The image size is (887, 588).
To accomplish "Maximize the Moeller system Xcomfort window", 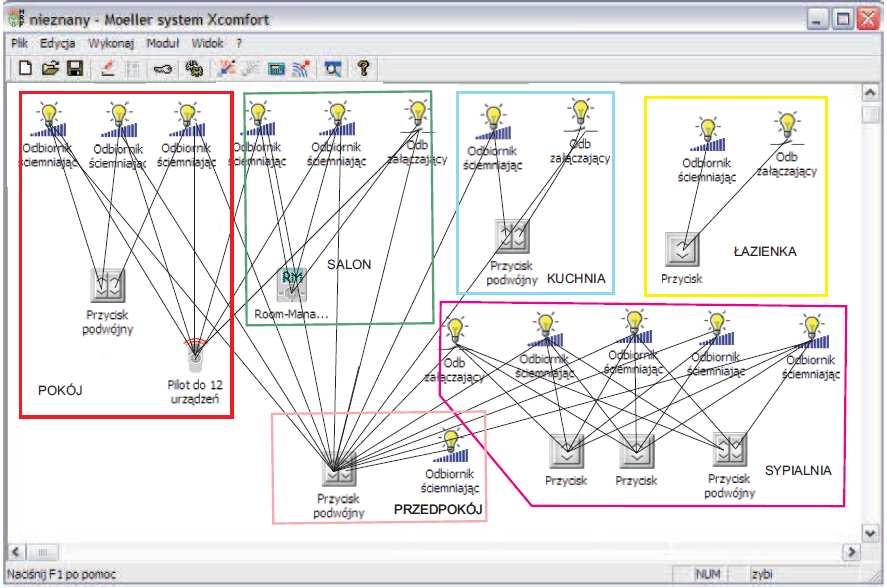I will 843,20.
